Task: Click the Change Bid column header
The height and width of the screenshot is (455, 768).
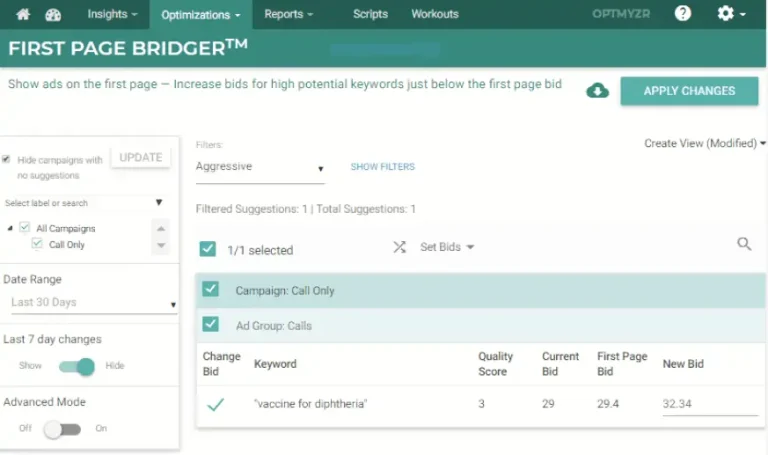Action: pyautogui.click(x=221, y=364)
